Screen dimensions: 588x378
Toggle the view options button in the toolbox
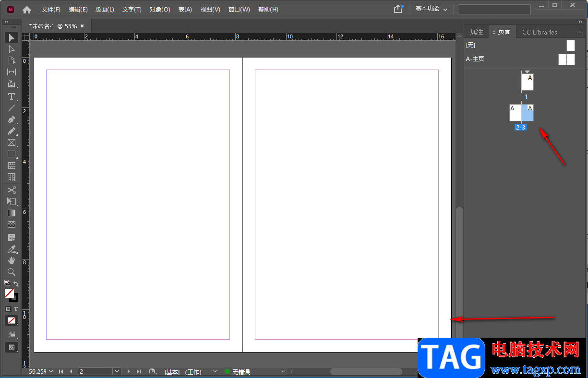tap(12, 334)
